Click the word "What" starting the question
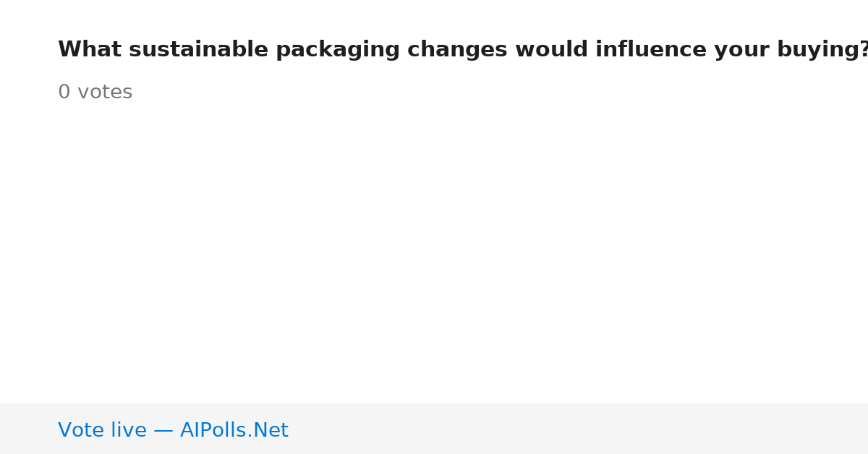This screenshot has height=454, width=868. 90,50
